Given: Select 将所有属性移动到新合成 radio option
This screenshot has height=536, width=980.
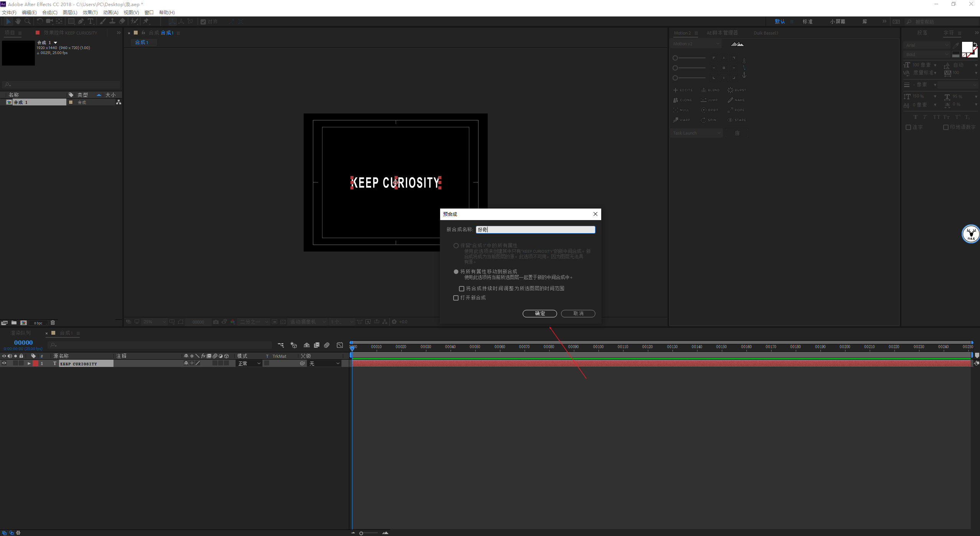Looking at the screenshot, I should (x=456, y=272).
